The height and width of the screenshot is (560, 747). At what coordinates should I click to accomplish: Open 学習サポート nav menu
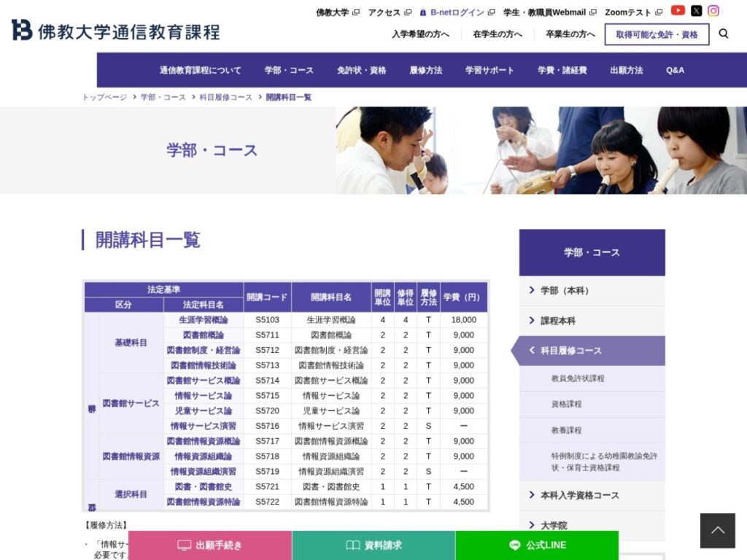tap(489, 70)
